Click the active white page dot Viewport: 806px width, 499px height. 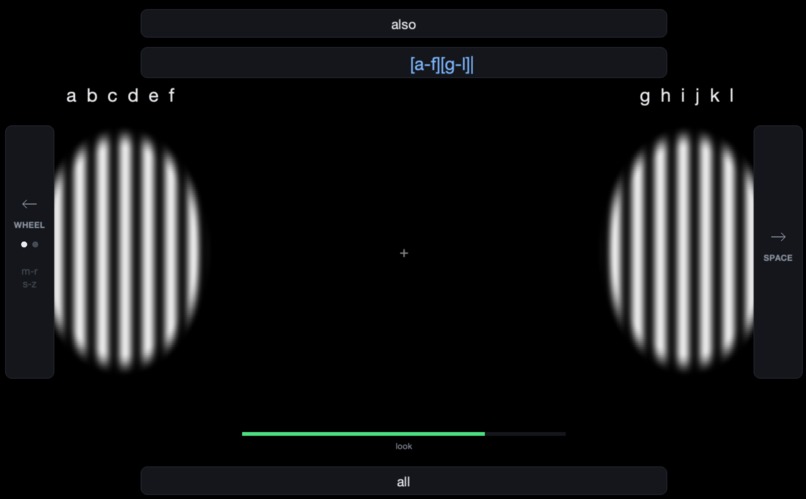tap(24, 245)
